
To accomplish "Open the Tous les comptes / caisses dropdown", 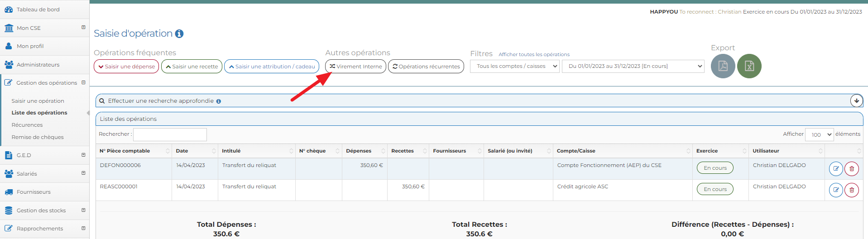I will pos(515,67).
